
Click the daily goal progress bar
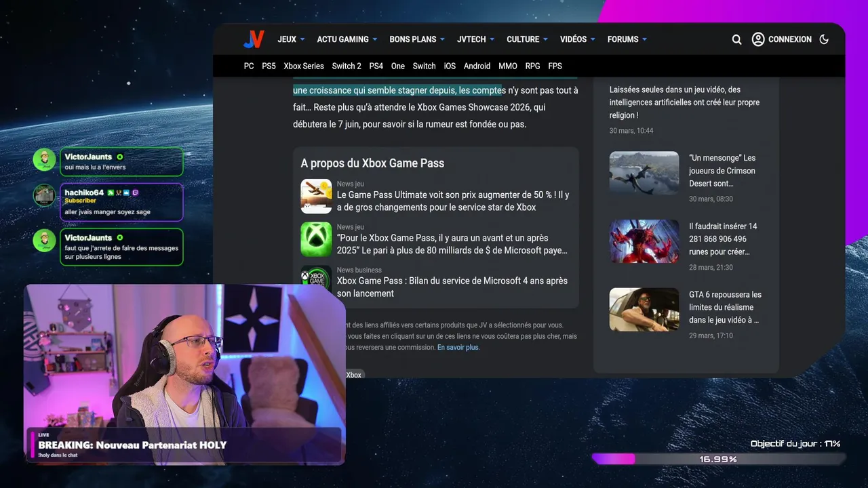pos(719,459)
